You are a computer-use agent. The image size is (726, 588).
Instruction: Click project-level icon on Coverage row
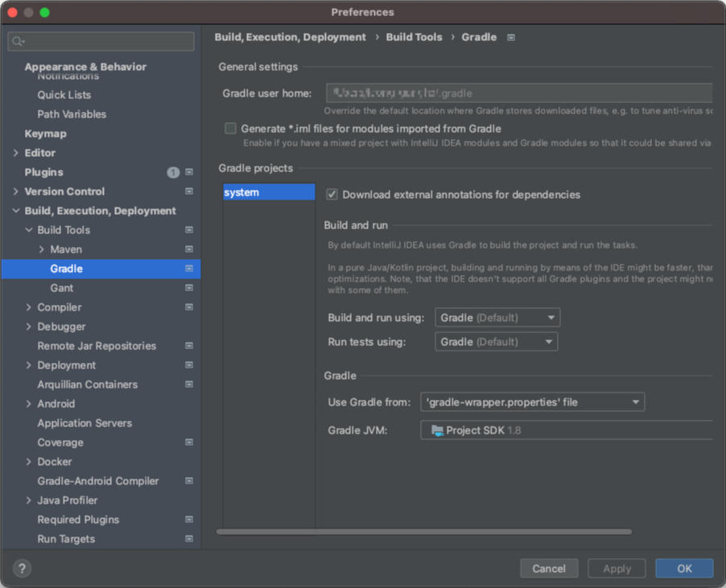coord(189,442)
